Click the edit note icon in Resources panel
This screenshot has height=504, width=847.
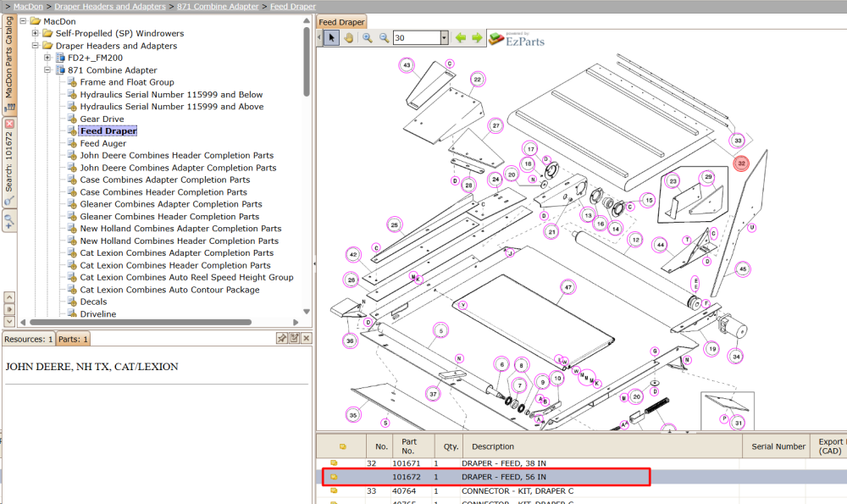(295, 338)
